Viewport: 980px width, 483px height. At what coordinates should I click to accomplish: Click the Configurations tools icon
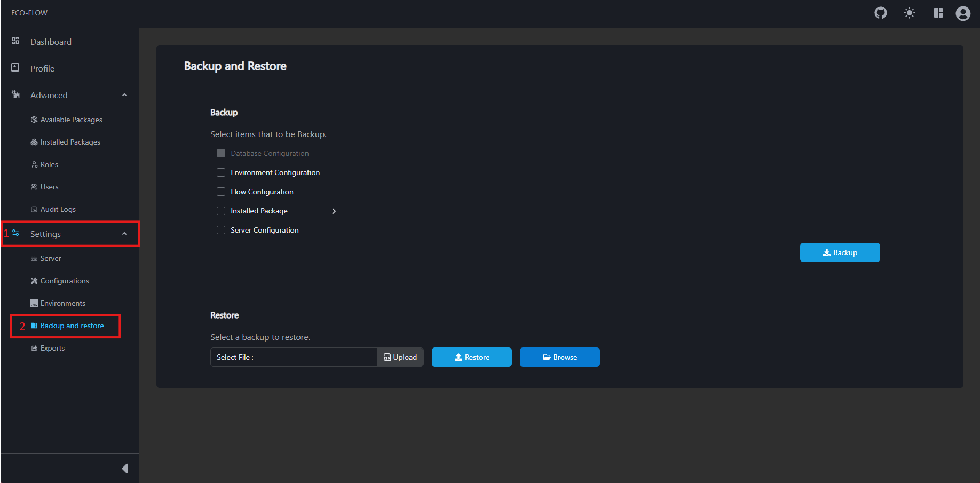pyautogui.click(x=34, y=281)
